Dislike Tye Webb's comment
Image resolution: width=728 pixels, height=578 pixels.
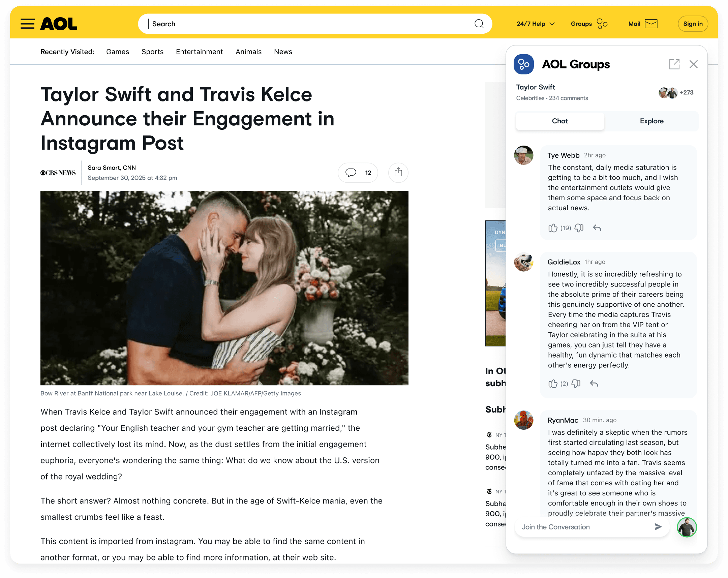tap(579, 228)
